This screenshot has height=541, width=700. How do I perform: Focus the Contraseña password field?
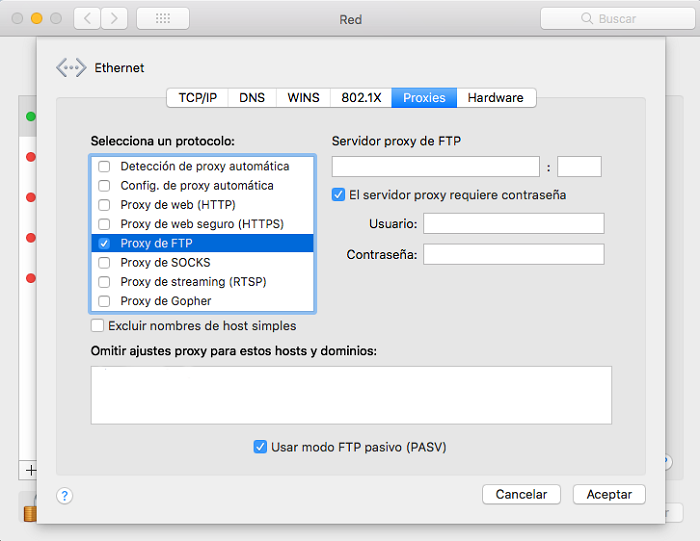[513, 255]
